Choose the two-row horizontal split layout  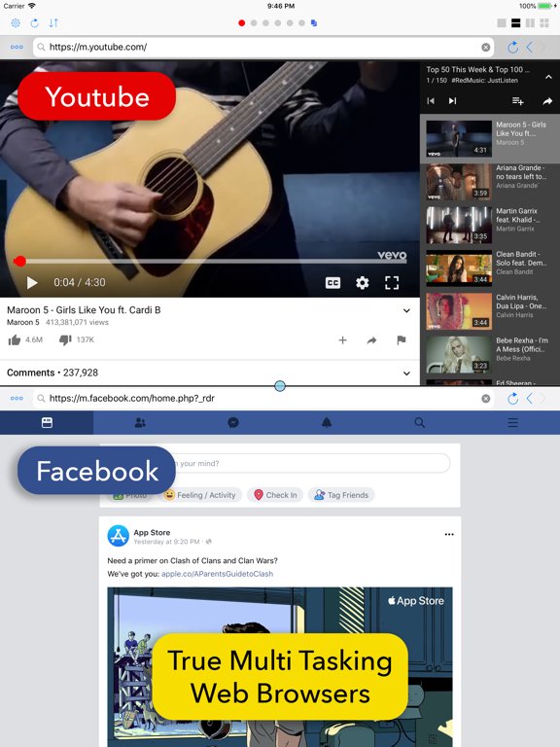[515, 23]
